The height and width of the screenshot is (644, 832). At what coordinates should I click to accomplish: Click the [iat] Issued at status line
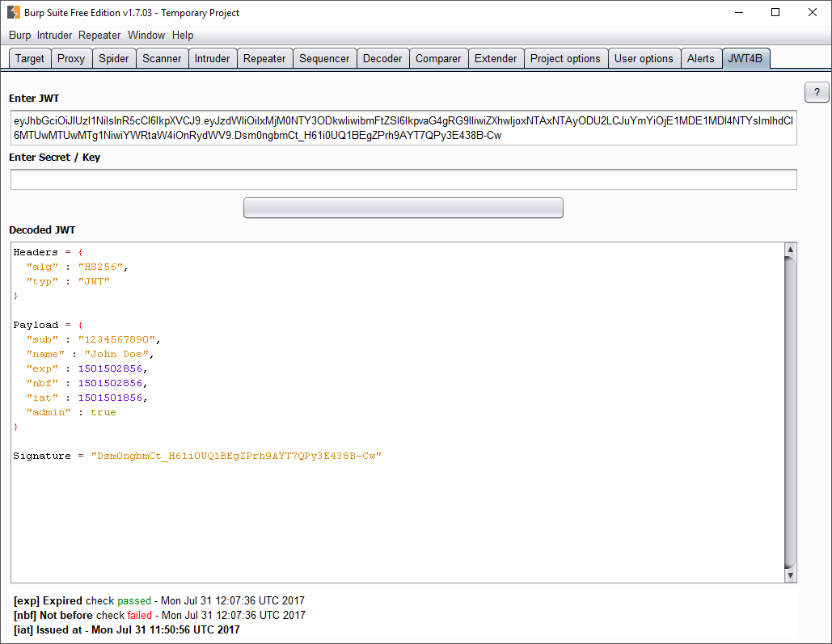point(127,629)
